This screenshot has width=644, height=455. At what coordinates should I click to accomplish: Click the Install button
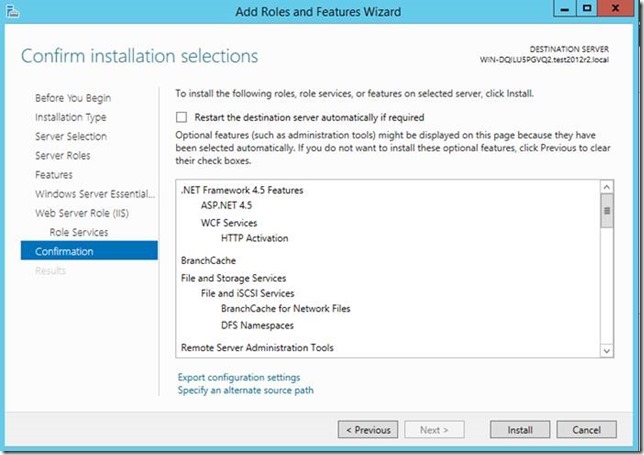[x=519, y=430]
